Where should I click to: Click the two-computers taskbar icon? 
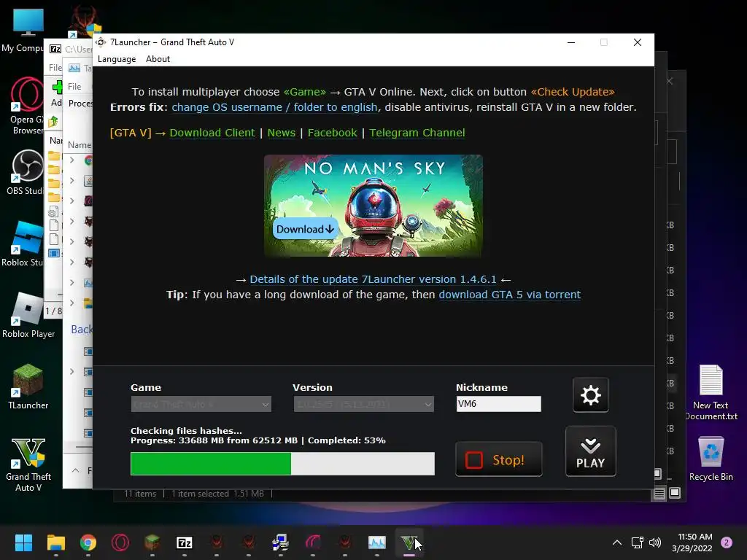(281, 542)
